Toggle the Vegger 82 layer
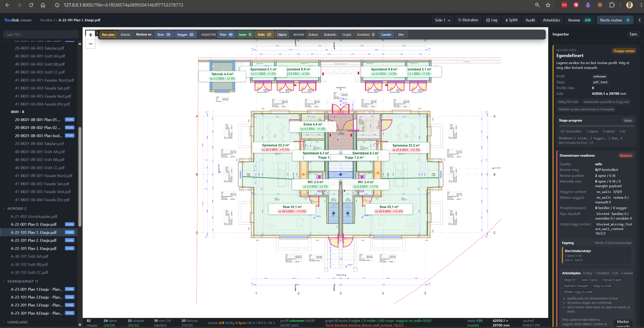 [x=185, y=34]
